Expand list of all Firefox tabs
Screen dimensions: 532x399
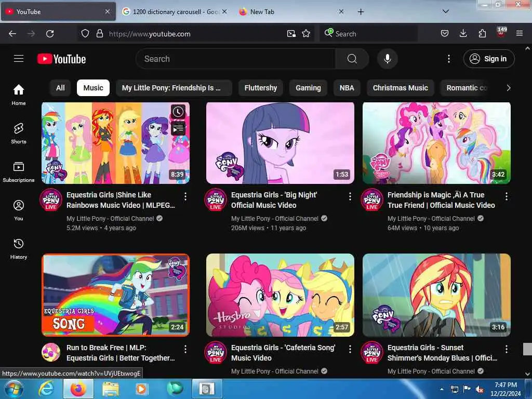[x=445, y=12]
